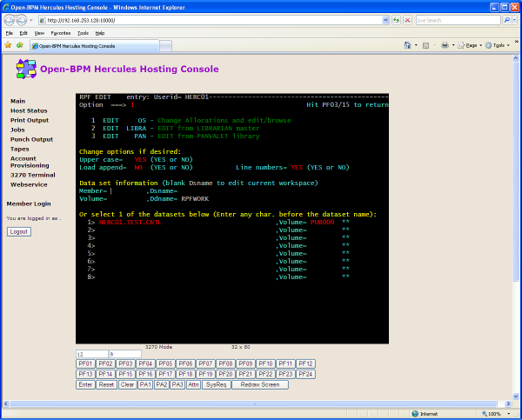Viewport: 522px width, 420px height.
Task: Open a new blank tab
Action: pyautogui.click(x=165, y=46)
